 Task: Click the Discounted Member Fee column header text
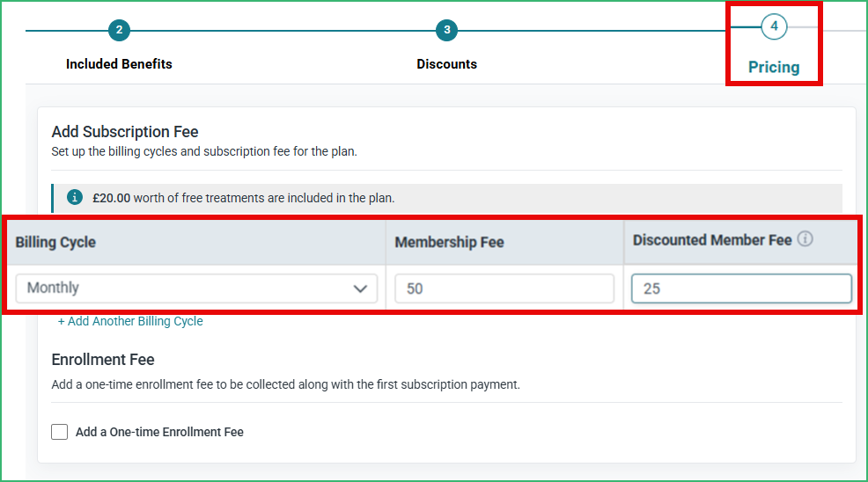[x=712, y=240]
